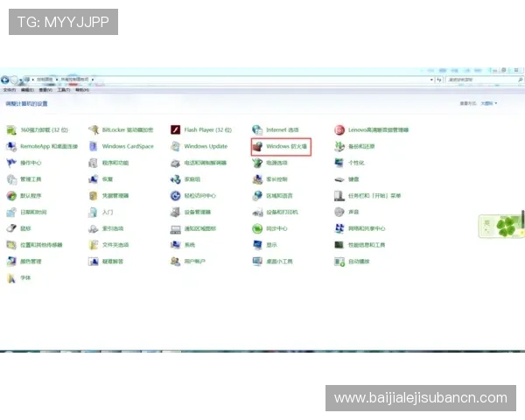Click the Lenovo audio manager icon
The image size is (525, 420).
339,129
